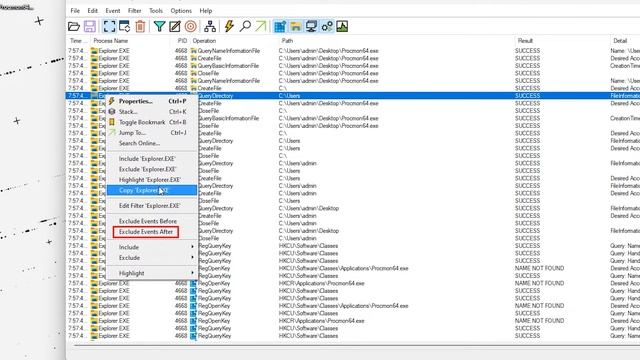Select Exclude Events Before
Screen dimensions: 640x360
[152, 221]
